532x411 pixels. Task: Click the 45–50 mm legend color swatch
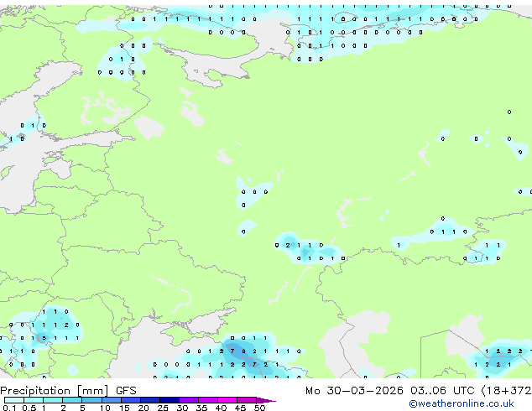click(247, 400)
